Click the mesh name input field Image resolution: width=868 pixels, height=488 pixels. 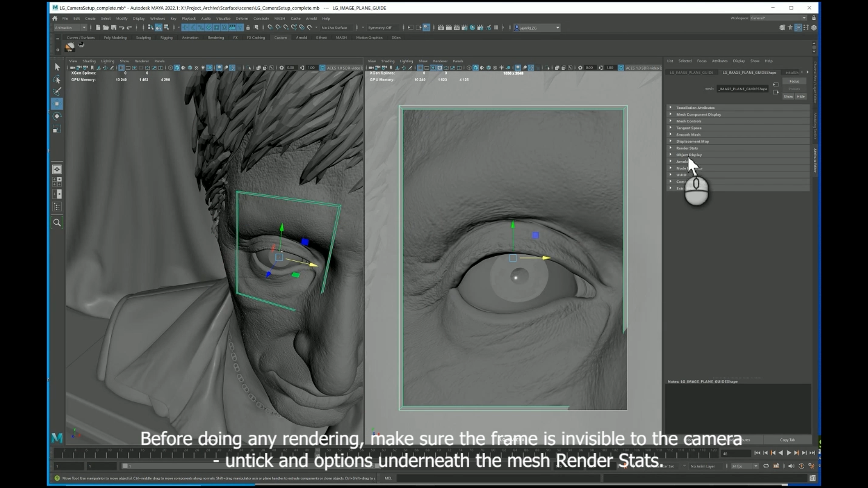(743, 89)
